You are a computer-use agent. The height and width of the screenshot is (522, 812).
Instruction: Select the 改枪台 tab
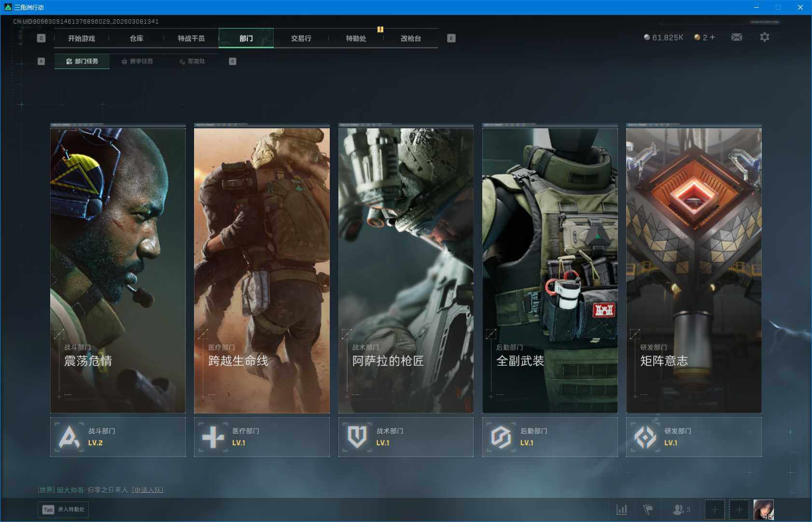click(x=411, y=38)
